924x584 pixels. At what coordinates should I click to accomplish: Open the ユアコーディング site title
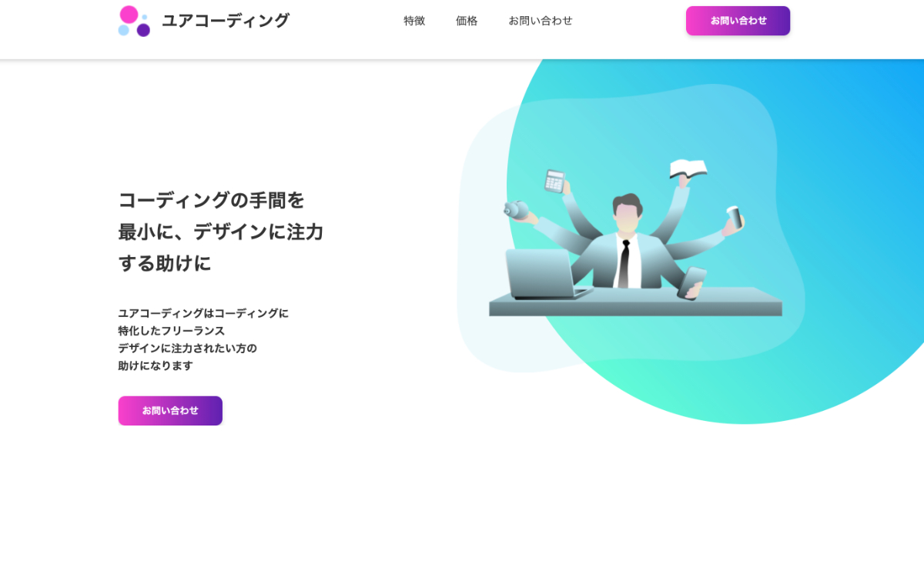pos(226,21)
